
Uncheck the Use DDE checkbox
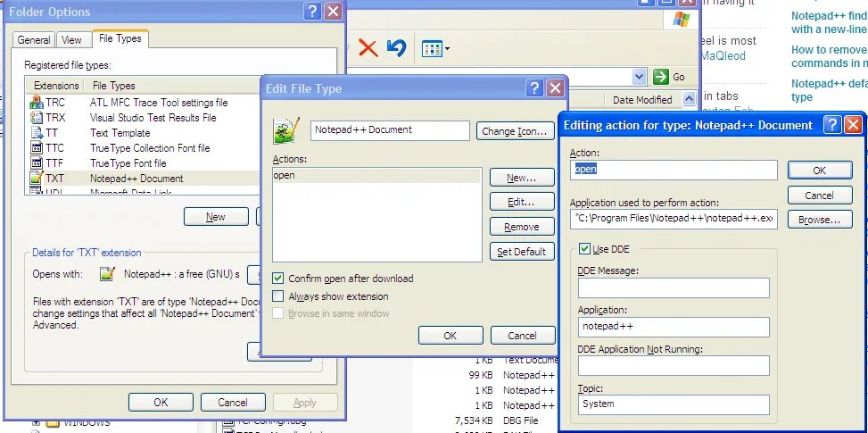tap(584, 248)
